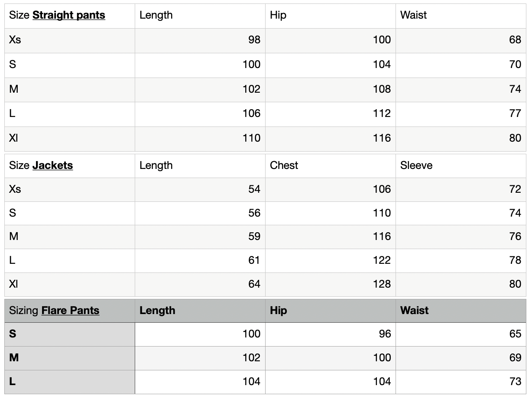The width and height of the screenshot is (532, 402).
Task: Click the underlined "Straight pants" heading
Action: [68, 15]
